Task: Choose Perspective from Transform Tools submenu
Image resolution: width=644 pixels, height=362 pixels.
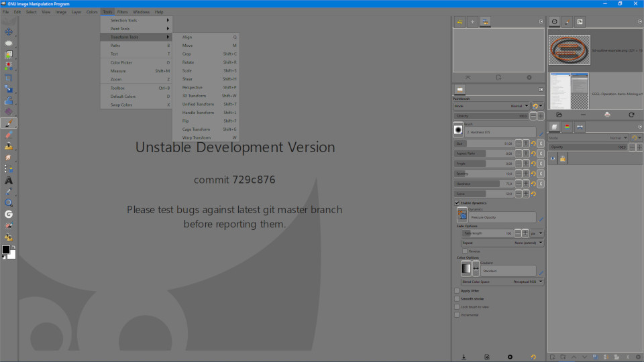Action: pos(192,87)
